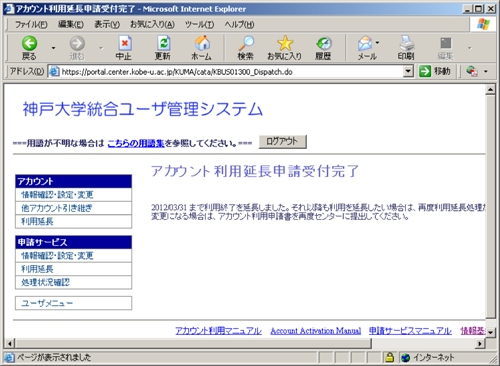500x366 pixels.
Task: Print page with 印刷 icon
Action: point(406,44)
